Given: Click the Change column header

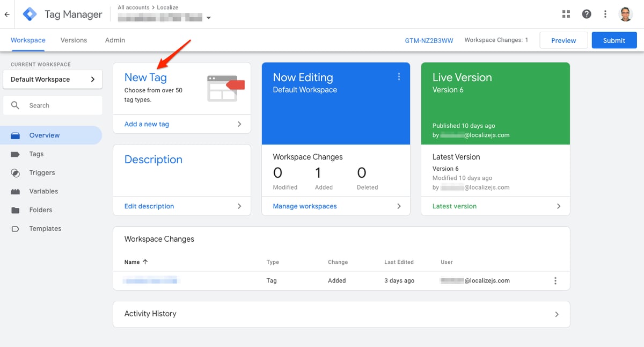Looking at the screenshot, I should [338, 262].
